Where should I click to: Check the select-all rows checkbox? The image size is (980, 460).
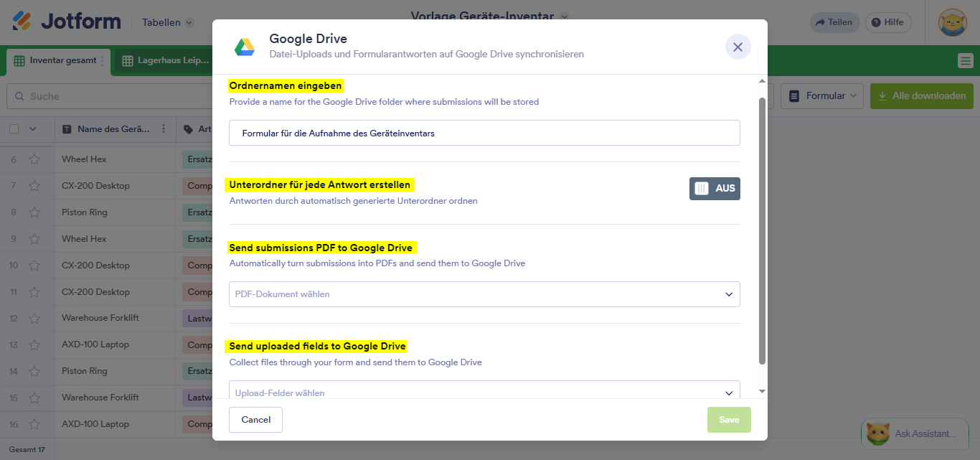coord(14,129)
